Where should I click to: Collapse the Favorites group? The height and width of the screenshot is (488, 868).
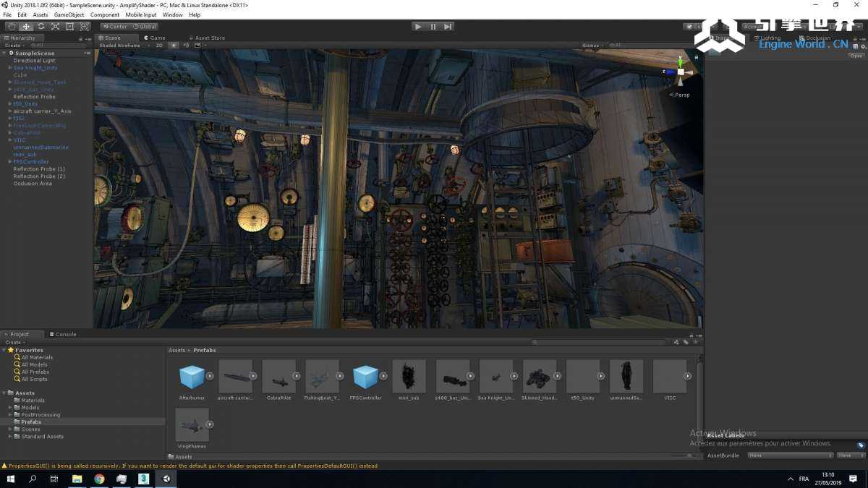click(x=4, y=350)
